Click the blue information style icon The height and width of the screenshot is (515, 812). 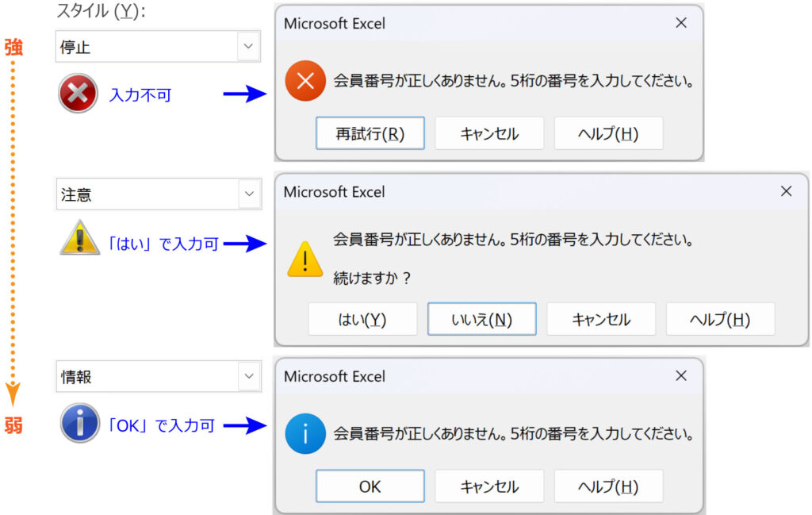point(80,423)
